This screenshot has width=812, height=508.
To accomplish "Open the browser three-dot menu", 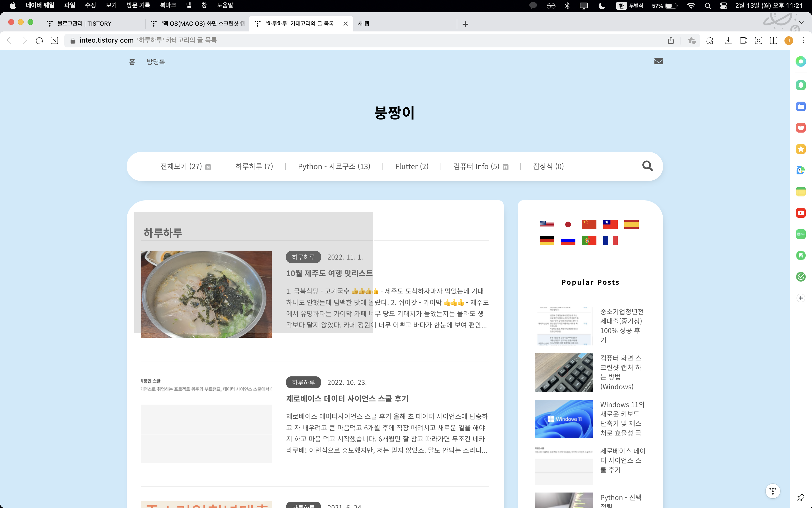I will pyautogui.click(x=803, y=40).
